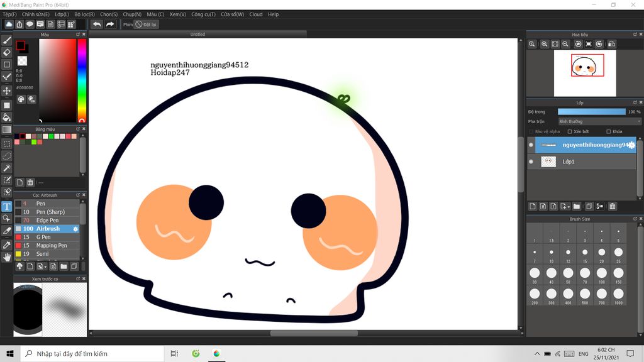Select the Move tool
Screen dimensions: 644x362
click(x=6, y=90)
